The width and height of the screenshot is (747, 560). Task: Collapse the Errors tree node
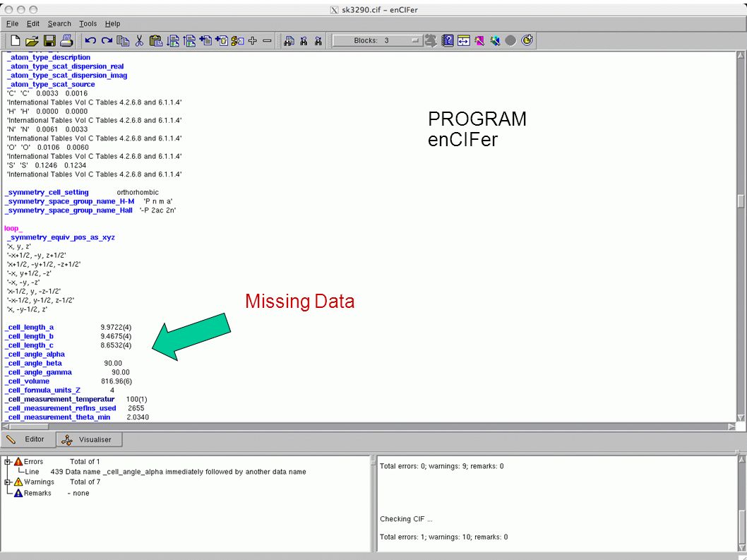click(7, 461)
